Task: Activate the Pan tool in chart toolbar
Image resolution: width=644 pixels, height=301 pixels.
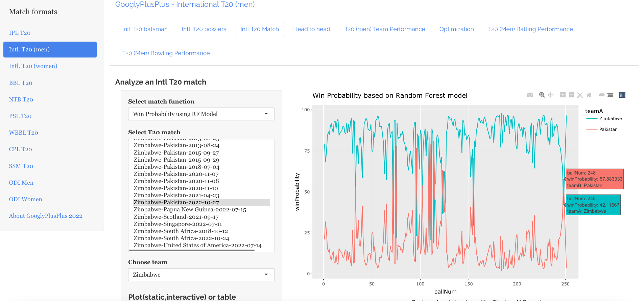Action: coord(551,95)
